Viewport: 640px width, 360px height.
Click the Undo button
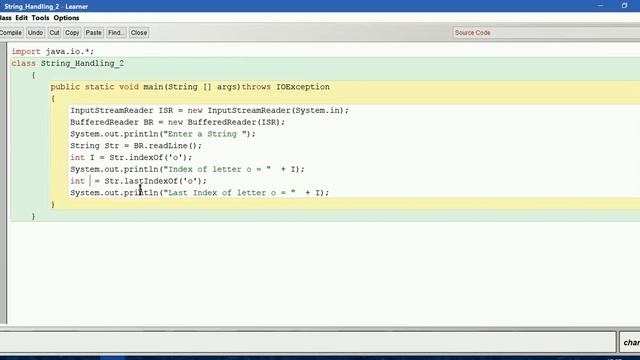click(x=36, y=33)
